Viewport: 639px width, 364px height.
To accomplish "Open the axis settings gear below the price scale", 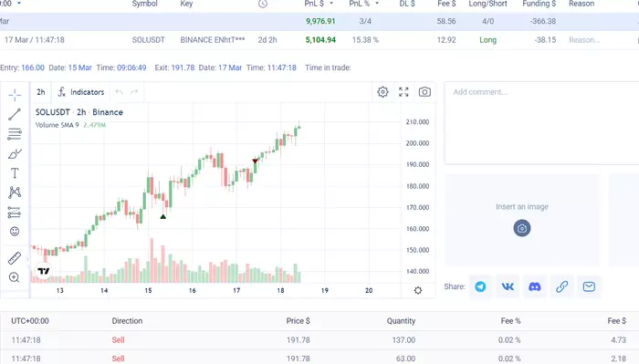I will (418, 290).
